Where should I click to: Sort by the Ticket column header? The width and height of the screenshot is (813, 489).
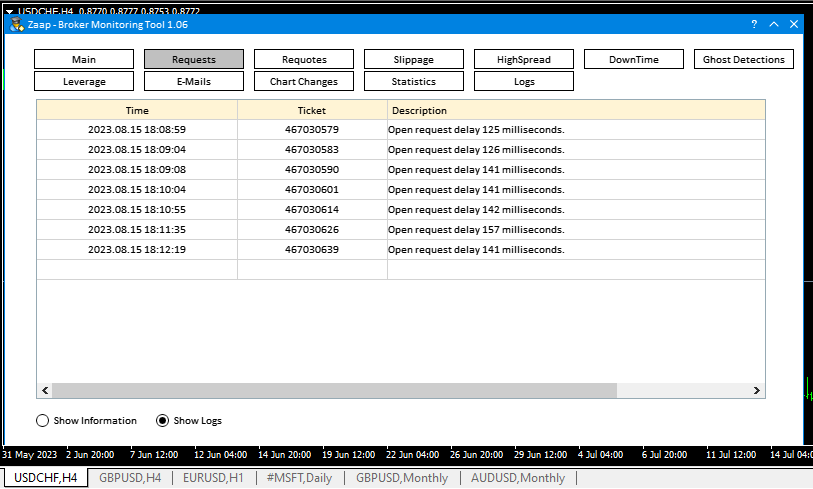coord(312,110)
